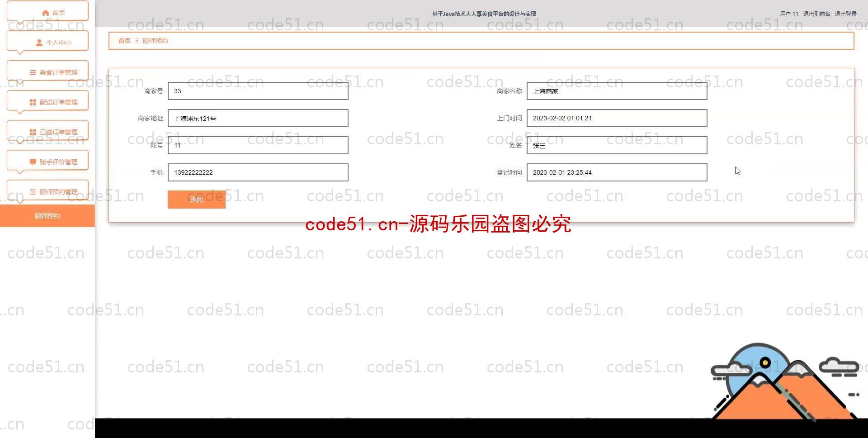Click the grid icon beside 配送订单管理
The width and height of the screenshot is (868, 438).
(x=33, y=102)
